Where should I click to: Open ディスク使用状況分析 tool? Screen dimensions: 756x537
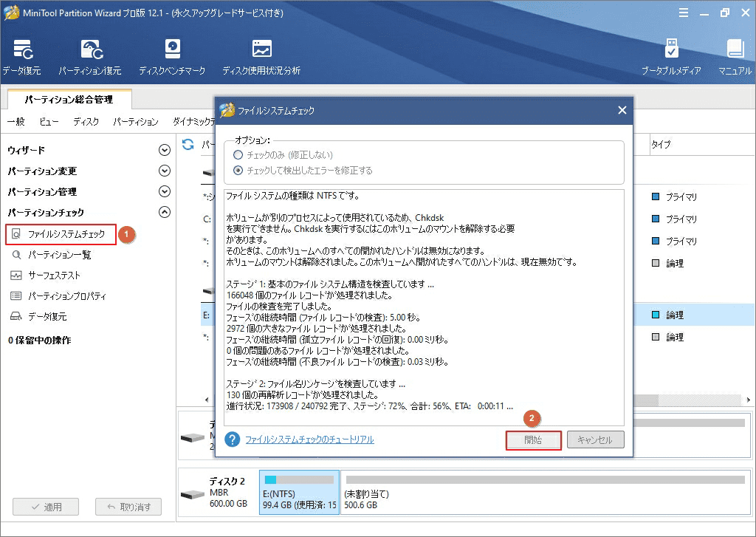(x=261, y=57)
